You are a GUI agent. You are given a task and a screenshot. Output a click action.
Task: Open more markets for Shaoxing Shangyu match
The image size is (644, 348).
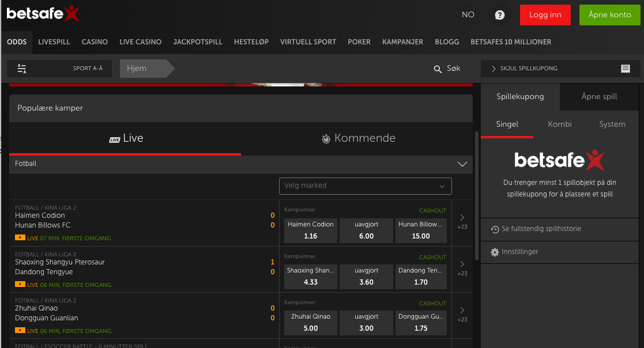tap(462, 267)
